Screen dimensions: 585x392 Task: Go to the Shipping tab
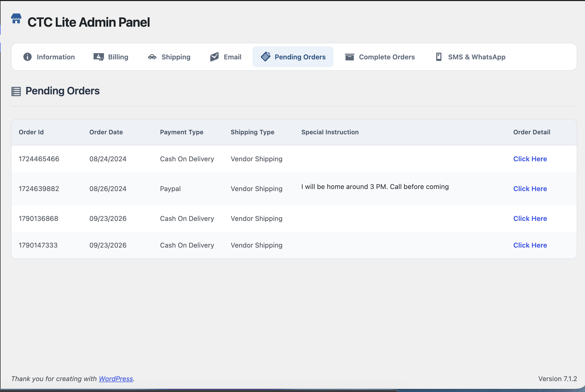coord(169,57)
